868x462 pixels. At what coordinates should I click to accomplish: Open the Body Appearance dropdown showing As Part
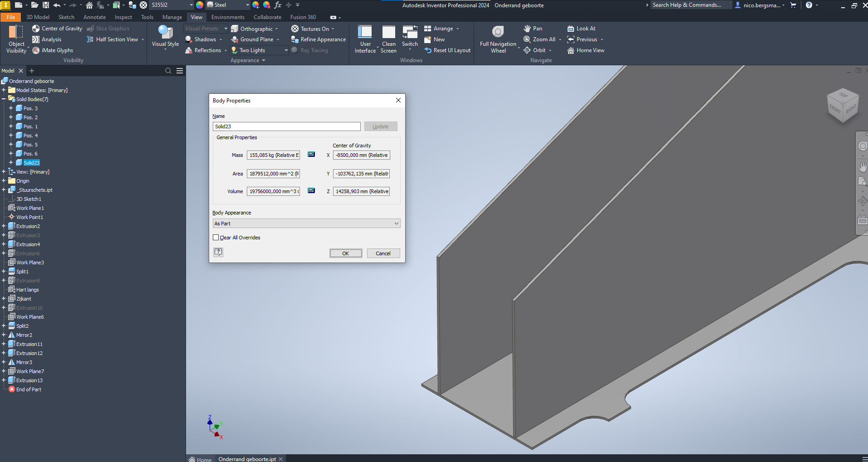306,223
